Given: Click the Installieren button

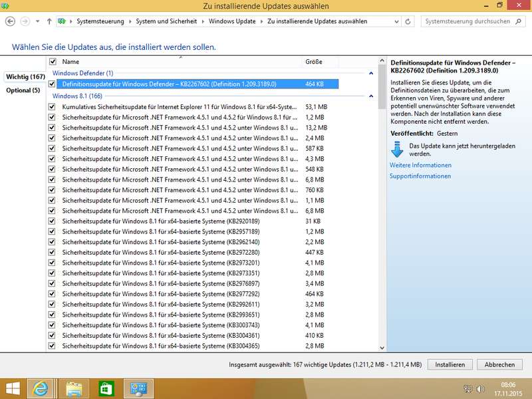Looking at the screenshot, I should click(450, 364).
